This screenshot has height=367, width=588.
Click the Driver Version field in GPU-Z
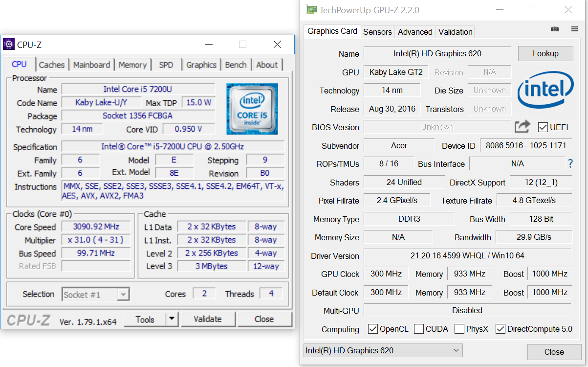pos(467,255)
